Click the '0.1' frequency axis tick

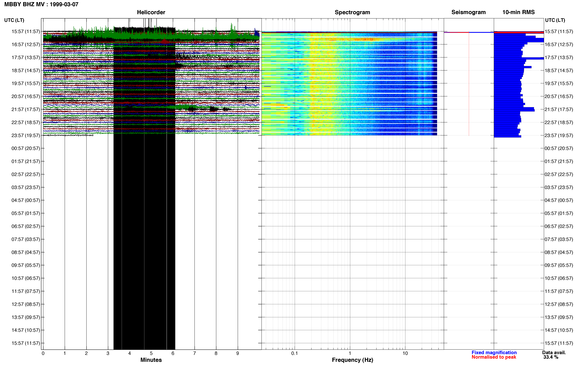click(x=295, y=353)
